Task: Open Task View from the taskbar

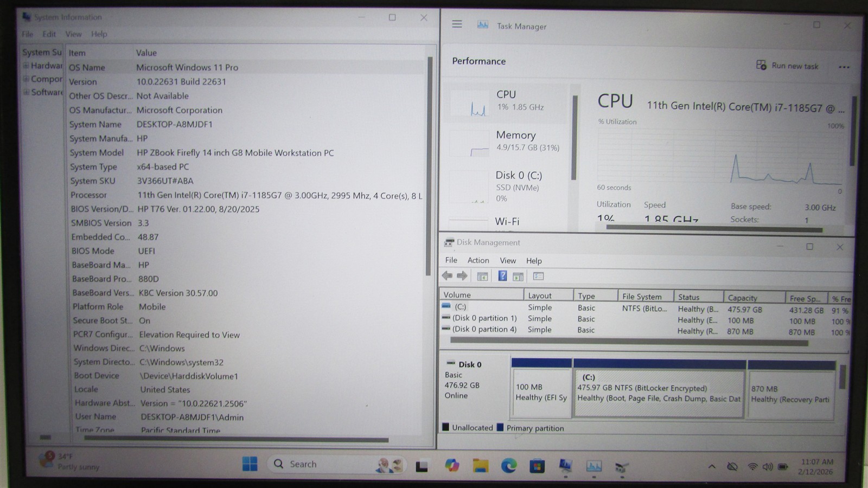Action: point(422,465)
